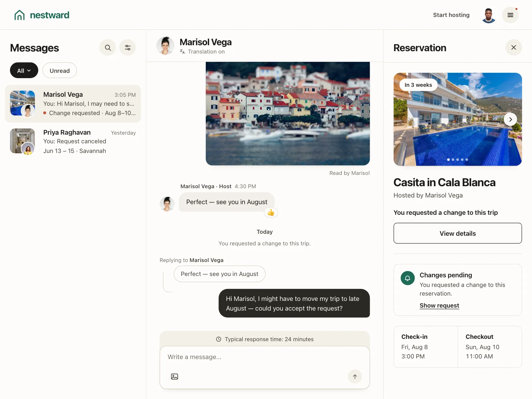This screenshot has height=399, width=532.
Task: Click Start hosting in the header
Action: (451, 15)
